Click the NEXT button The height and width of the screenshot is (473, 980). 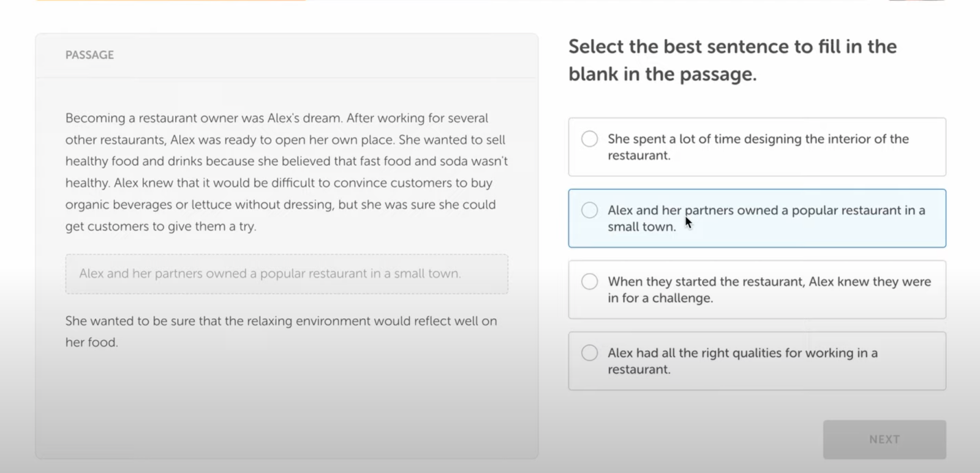884,439
